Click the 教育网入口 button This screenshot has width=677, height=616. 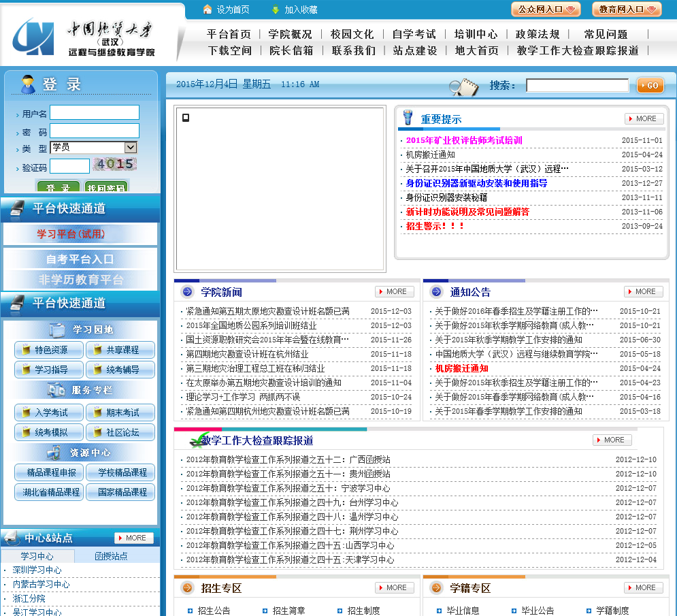[x=627, y=9]
